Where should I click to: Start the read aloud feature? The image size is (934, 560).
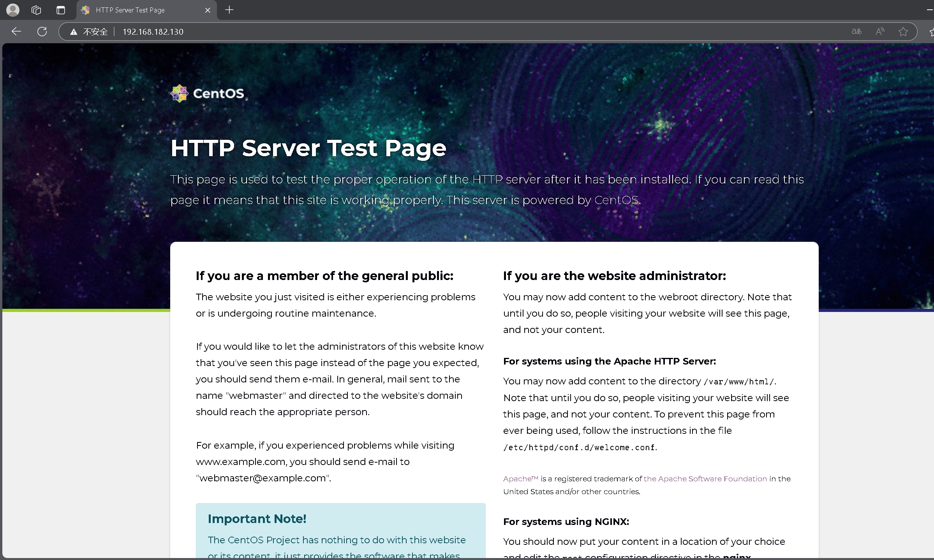pos(880,32)
